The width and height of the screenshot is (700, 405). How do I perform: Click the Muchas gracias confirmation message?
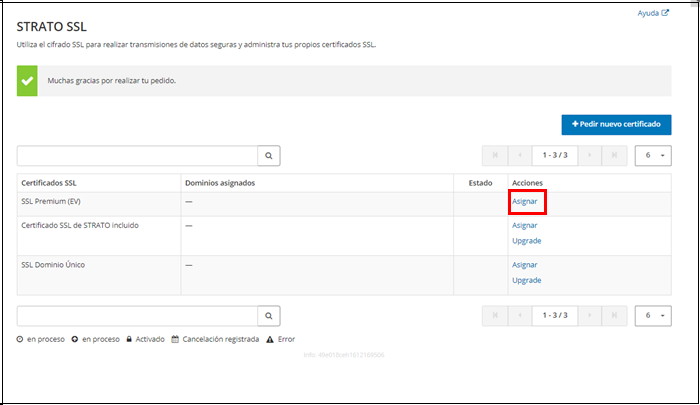112,81
